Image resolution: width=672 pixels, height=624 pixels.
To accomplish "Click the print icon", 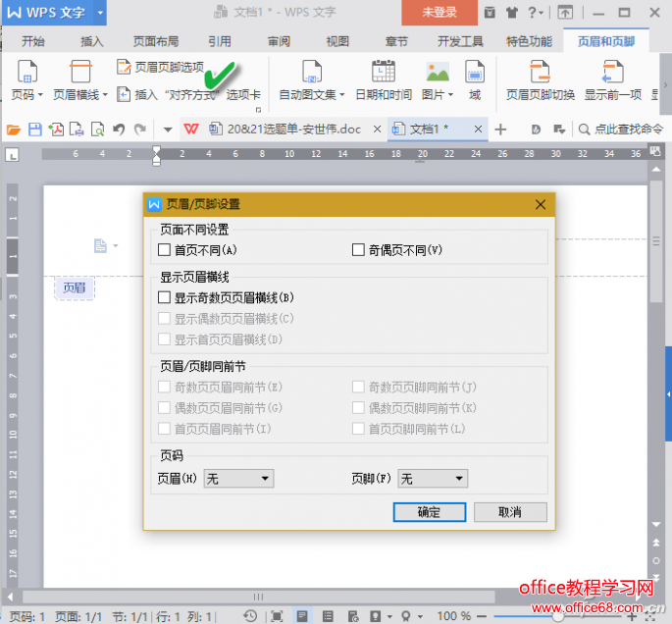I will click(x=77, y=130).
